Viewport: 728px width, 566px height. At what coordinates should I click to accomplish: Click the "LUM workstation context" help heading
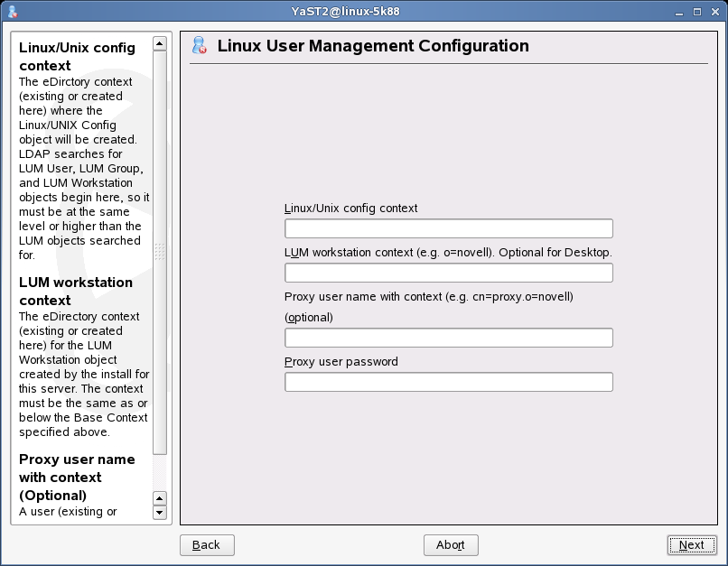click(76, 292)
